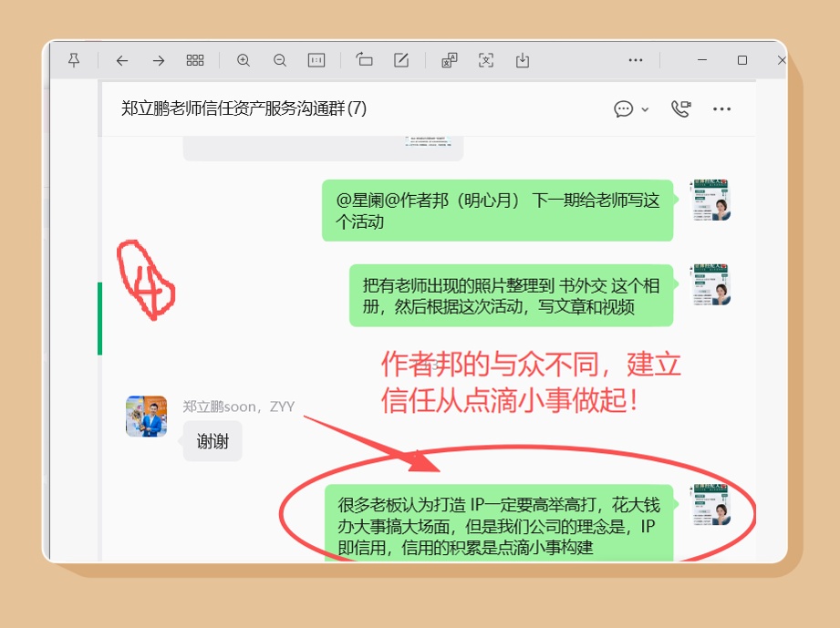Zoom out of the image

(280, 60)
